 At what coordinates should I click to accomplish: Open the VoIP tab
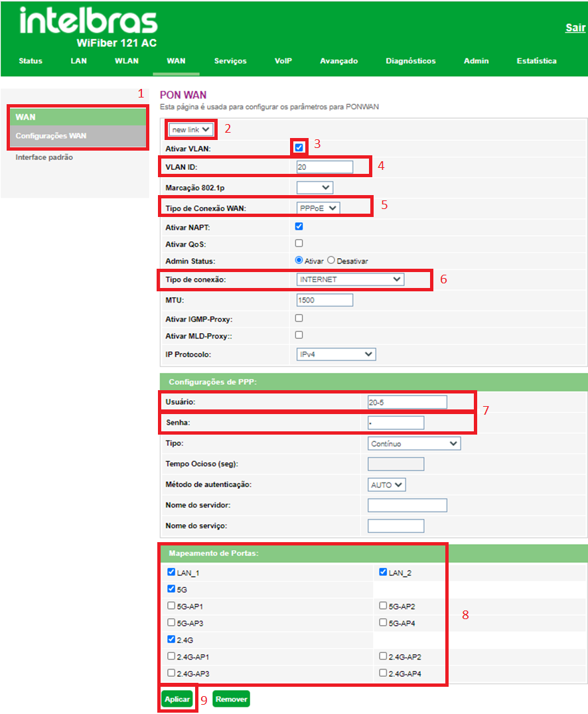pos(283,61)
